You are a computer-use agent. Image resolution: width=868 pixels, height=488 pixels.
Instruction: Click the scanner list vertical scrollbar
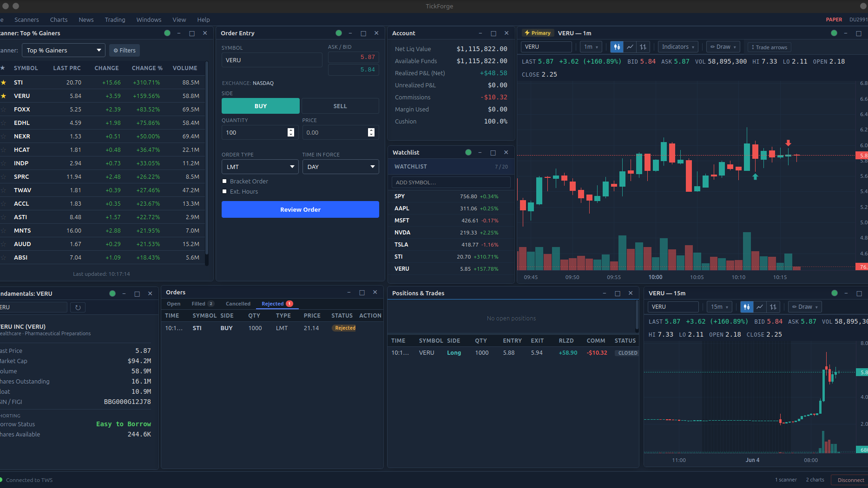207,158
